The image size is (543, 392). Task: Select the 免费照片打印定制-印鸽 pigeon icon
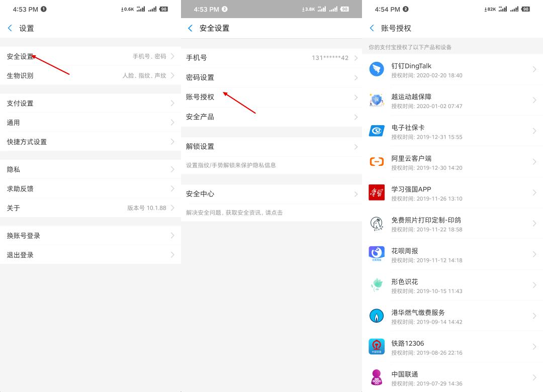pos(377,224)
